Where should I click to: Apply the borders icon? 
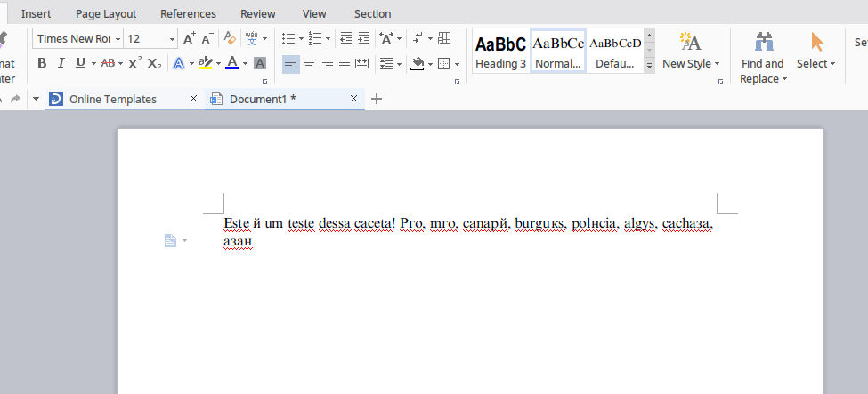click(x=444, y=64)
